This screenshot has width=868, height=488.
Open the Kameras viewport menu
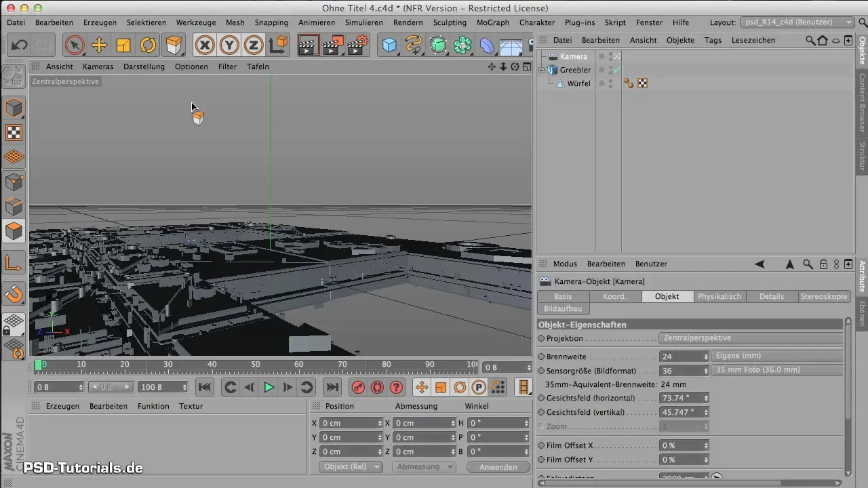click(98, 66)
